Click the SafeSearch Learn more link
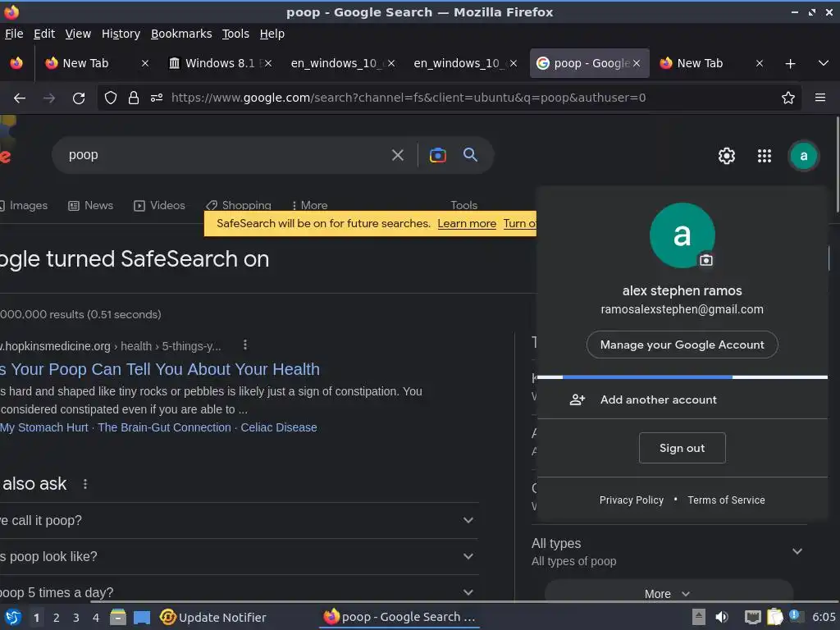 pos(467,223)
